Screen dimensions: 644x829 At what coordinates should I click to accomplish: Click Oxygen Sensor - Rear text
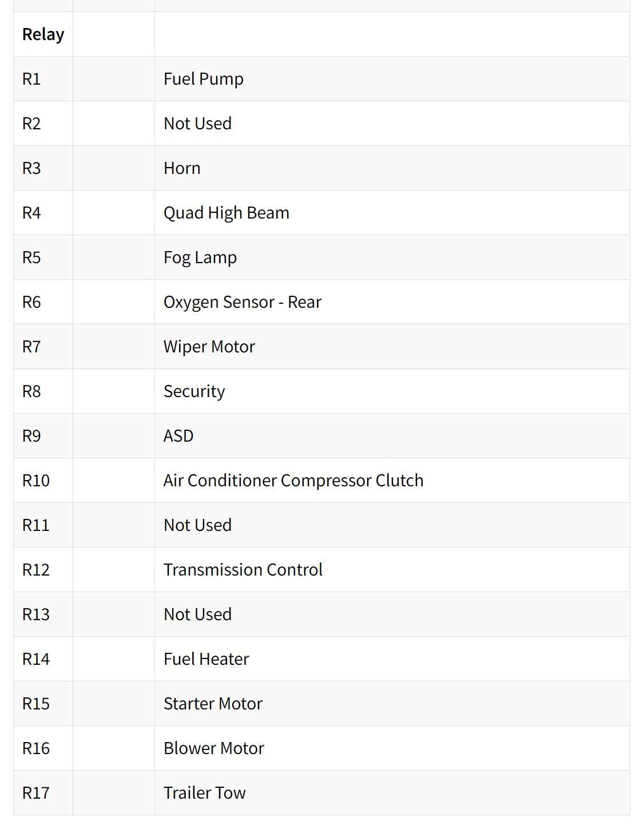(243, 302)
